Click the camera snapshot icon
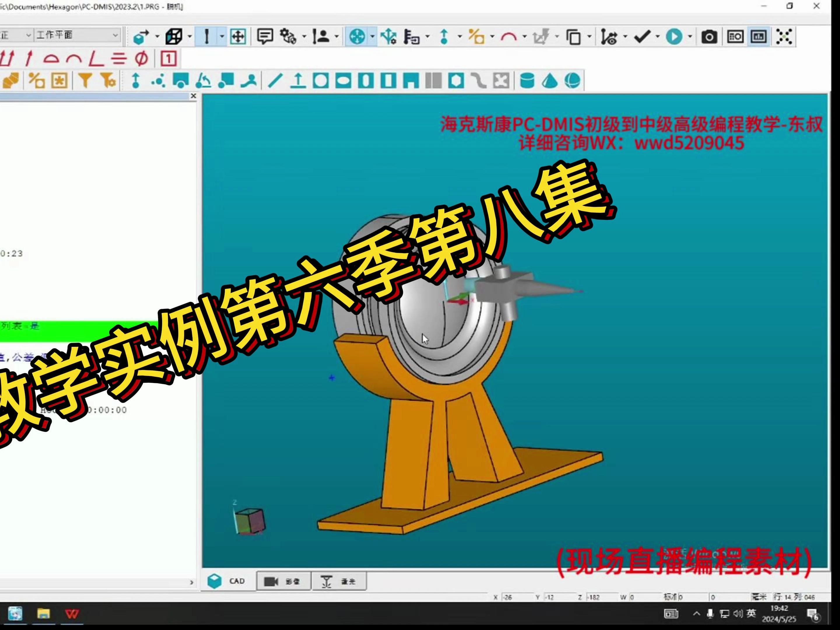 point(709,36)
